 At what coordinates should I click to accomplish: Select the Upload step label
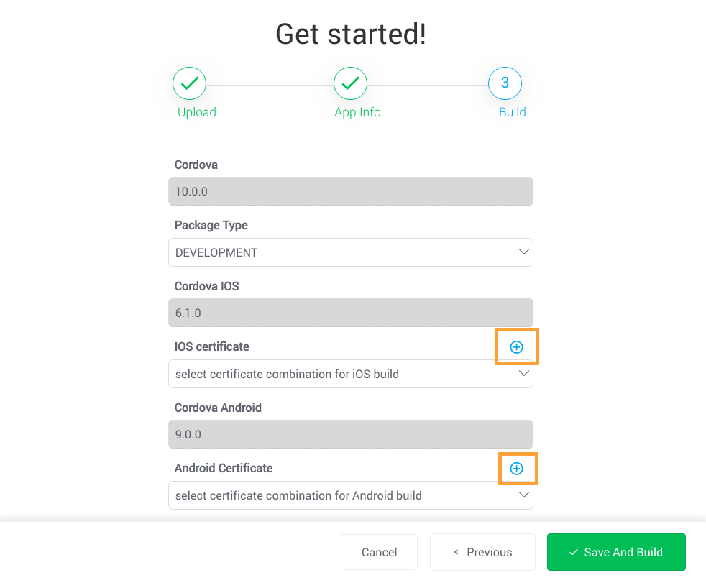[x=196, y=112]
